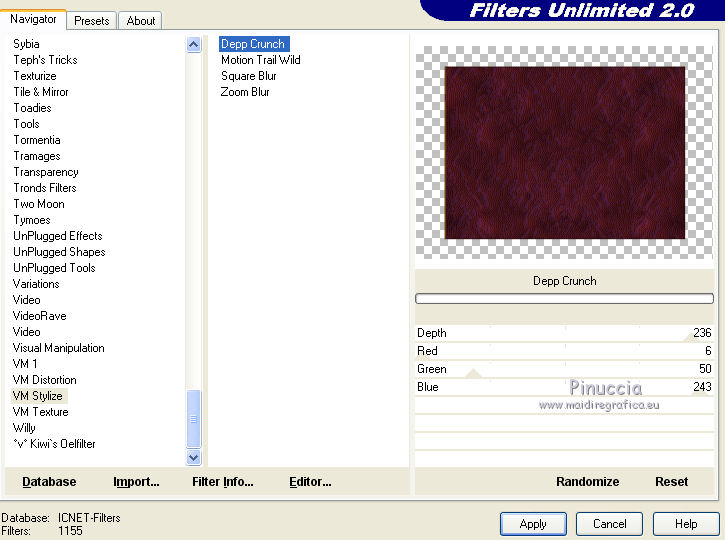Viewport: 725px width, 540px height.
Task: Select the Tormentia category
Action: (37, 140)
